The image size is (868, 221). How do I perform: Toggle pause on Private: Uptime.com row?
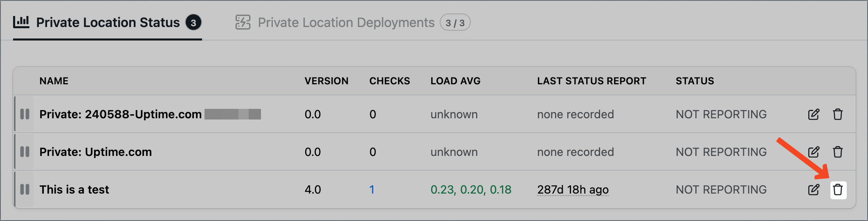click(25, 152)
